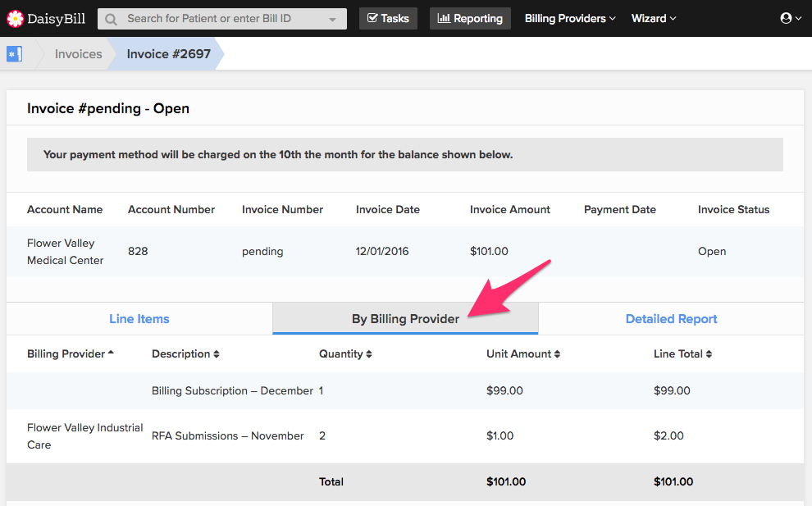Click the Invoice Status column header
The height and width of the screenshot is (506, 812).
click(733, 209)
